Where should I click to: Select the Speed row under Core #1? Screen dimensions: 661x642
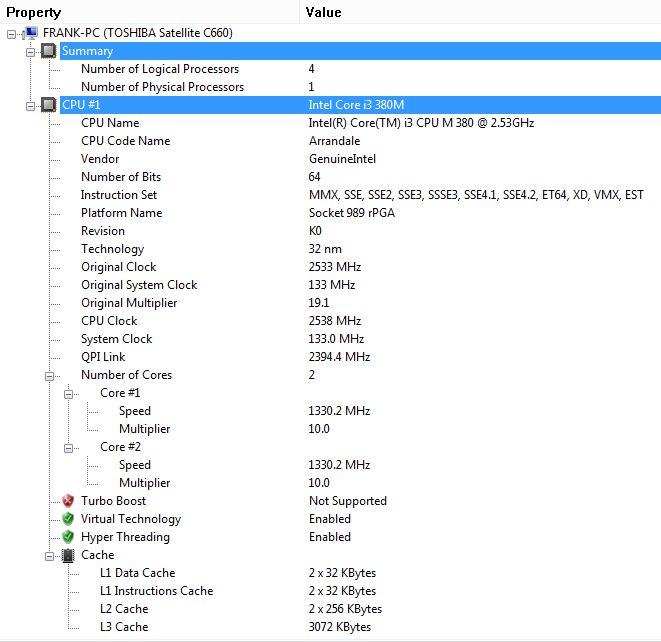[x=330, y=411]
